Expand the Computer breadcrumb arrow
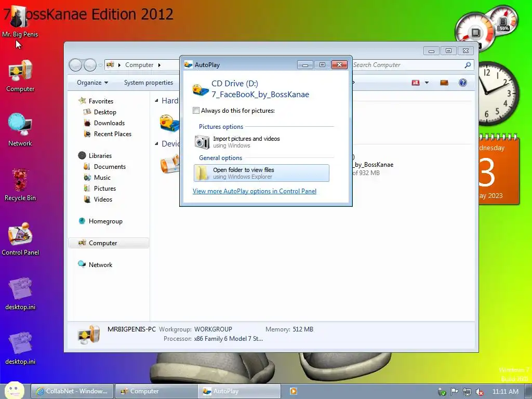The height and width of the screenshot is (399, 532). (x=159, y=65)
